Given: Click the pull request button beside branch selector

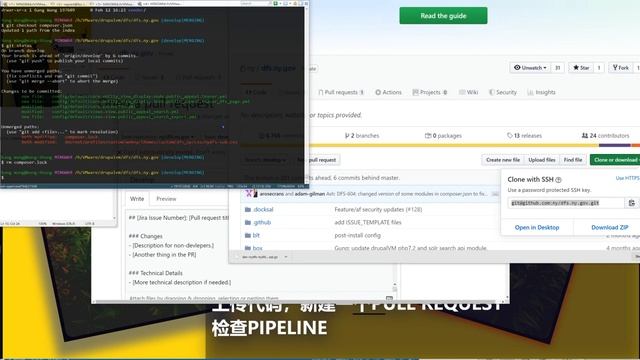Looking at the screenshot, I should tap(318, 160).
